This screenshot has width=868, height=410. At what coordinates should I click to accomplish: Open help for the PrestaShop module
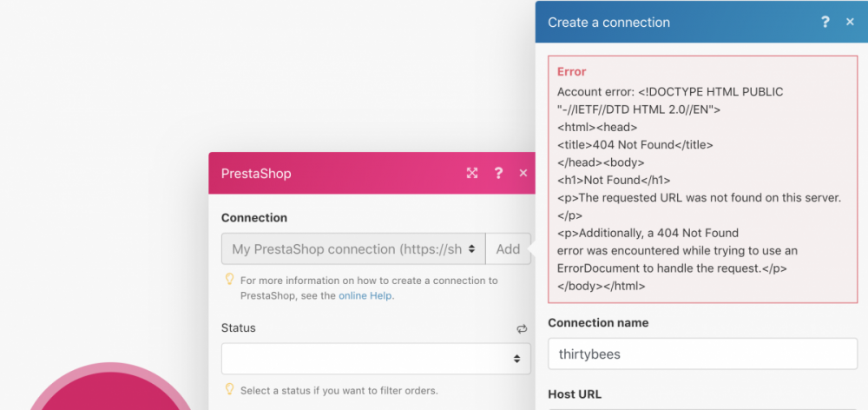click(498, 174)
